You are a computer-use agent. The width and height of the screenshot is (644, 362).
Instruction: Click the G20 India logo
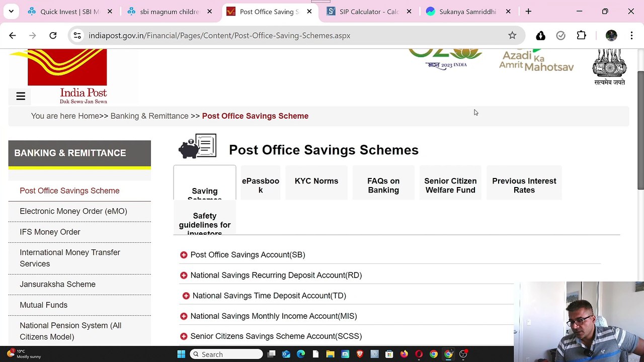445,58
